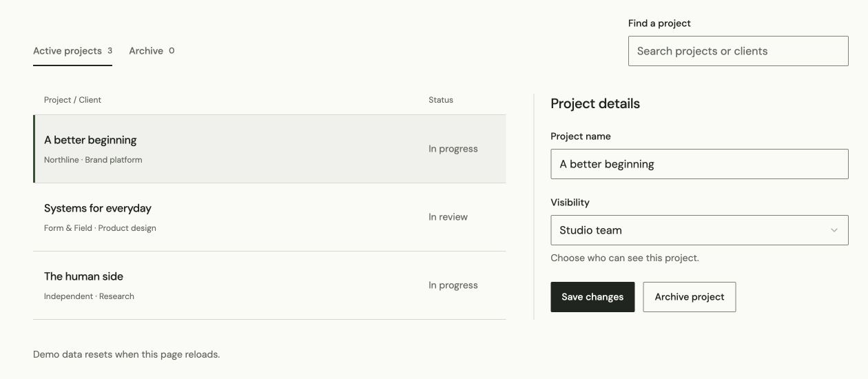Click 'Choose who can see this project.' hint
This screenshot has height=379, width=868.
[x=625, y=258]
